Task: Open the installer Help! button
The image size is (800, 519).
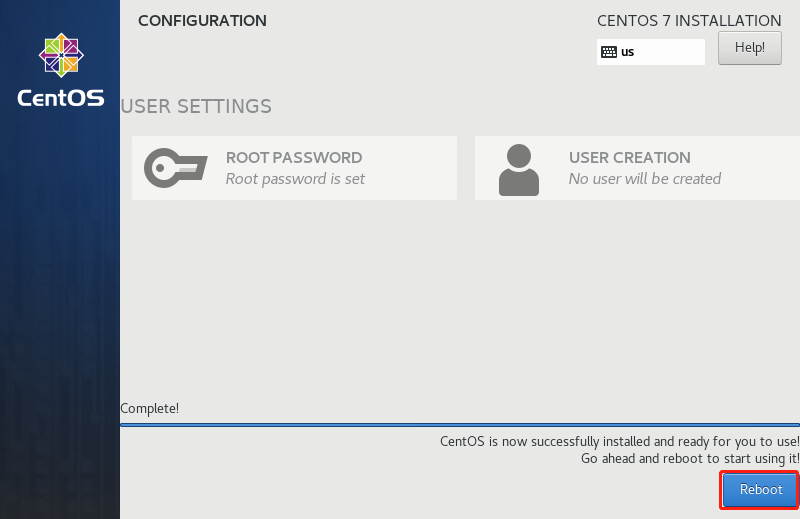Action: click(749, 47)
